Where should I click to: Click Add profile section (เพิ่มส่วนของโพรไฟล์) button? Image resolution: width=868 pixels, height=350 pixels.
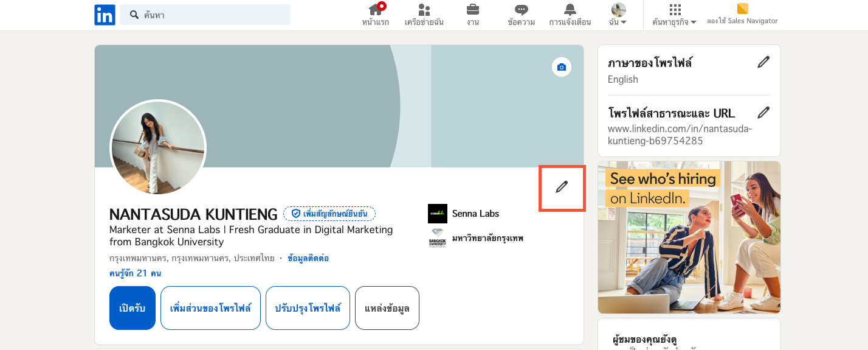click(210, 308)
